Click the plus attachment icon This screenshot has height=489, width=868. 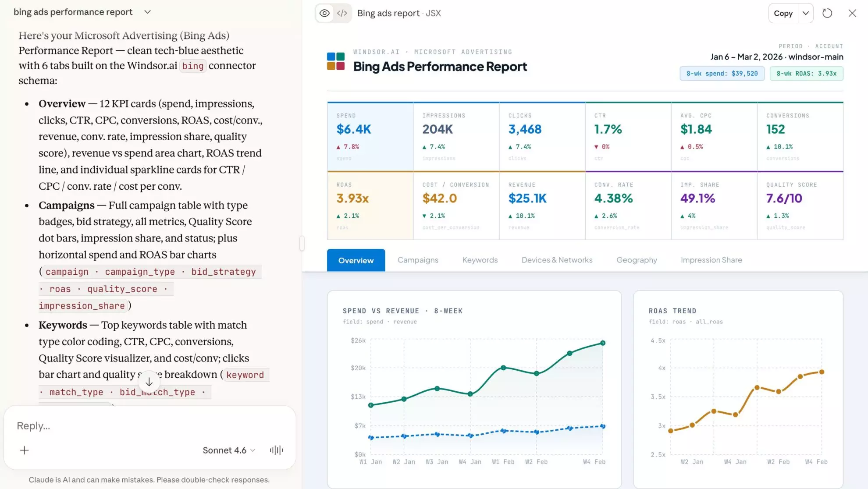tap(25, 450)
